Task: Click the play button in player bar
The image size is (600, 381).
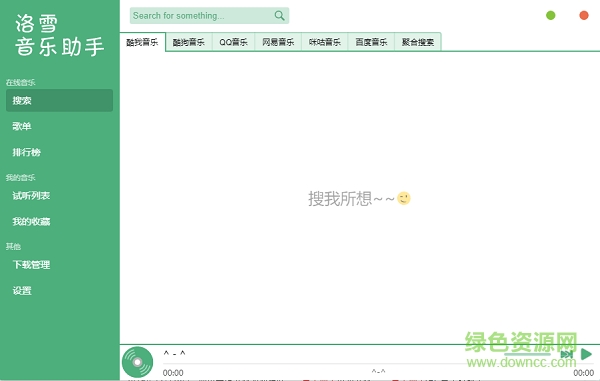Action: [x=586, y=354]
